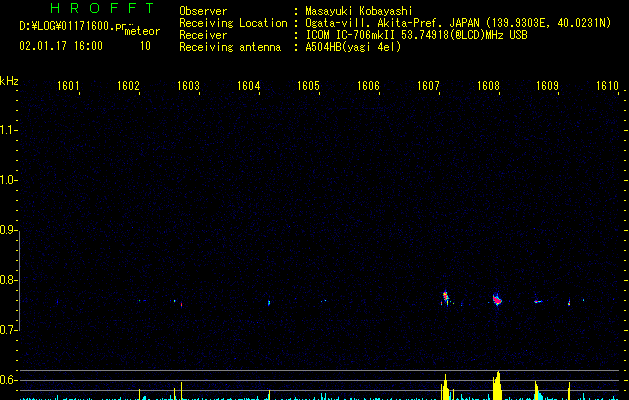This screenshot has width=629, height=400.
Task: Click the 1608 time marker
Action: click(x=488, y=86)
